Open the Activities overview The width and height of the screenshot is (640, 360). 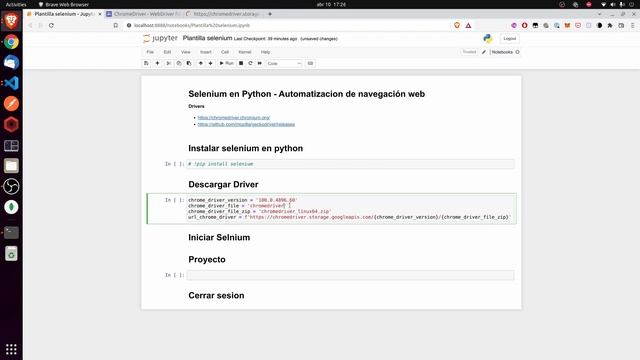(16, 4)
